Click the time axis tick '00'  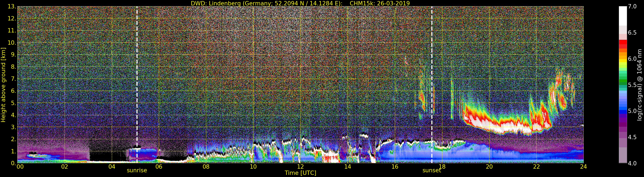pos(20,166)
